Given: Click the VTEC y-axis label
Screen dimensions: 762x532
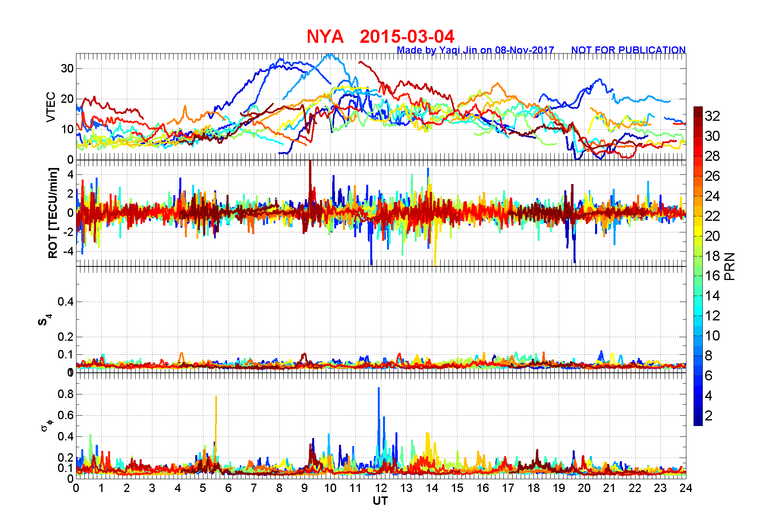Looking at the screenshot, I should pyautogui.click(x=51, y=107).
